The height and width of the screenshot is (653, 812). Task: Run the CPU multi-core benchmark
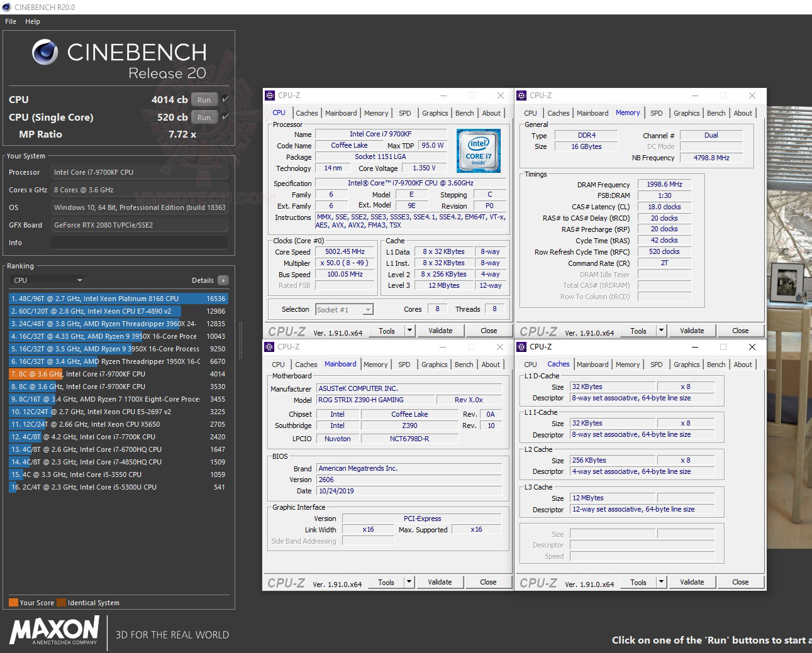(204, 99)
